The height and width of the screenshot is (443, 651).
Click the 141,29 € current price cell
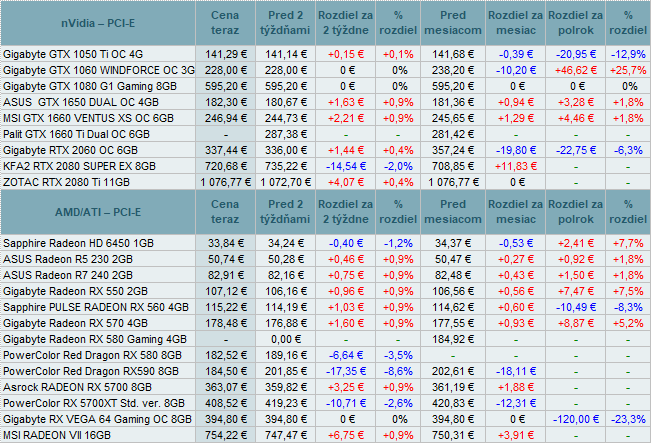click(225, 54)
